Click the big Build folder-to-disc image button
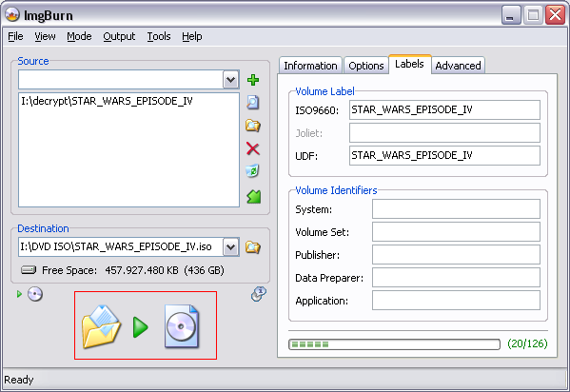Image resolution: width=570 pixels, height=392 pixels. point(146,325)
